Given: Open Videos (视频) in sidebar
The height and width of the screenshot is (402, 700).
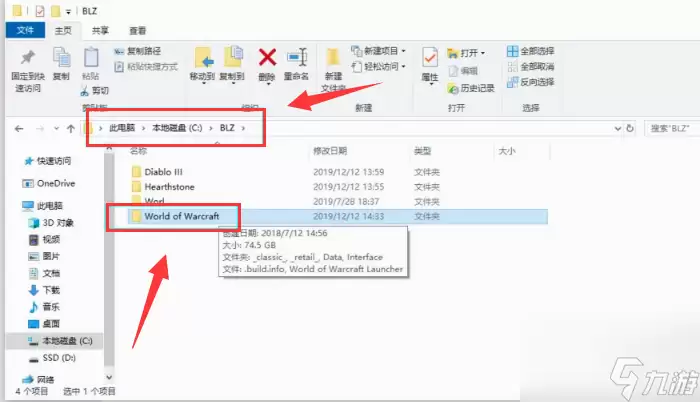Looking at the screenshot, I should pos(45,239).
